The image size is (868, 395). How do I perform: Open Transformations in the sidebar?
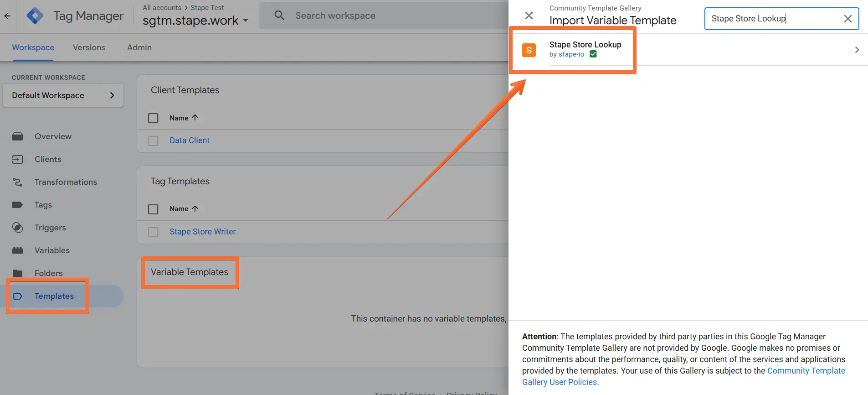click(x=66, y=182)
